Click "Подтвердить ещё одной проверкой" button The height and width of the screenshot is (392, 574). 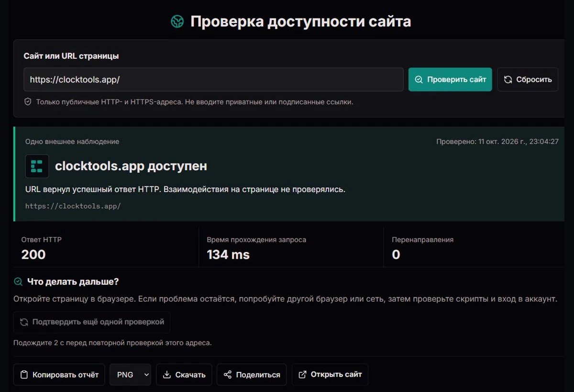click(x=92, y=322)
